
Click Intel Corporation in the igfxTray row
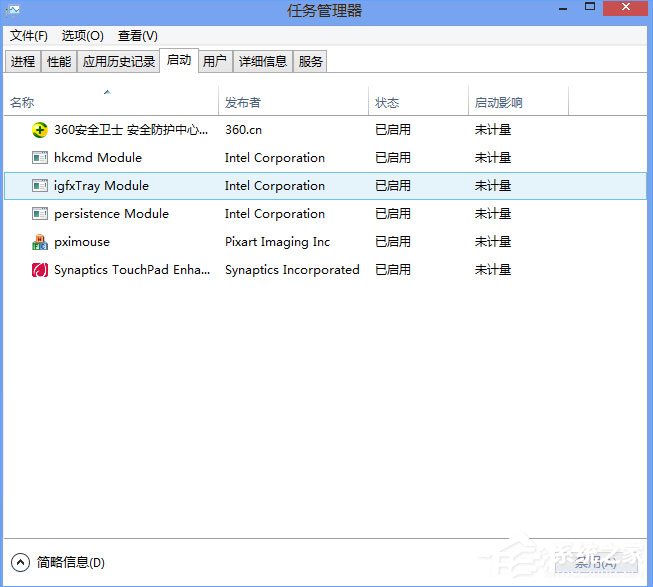[x=275, y=186]
